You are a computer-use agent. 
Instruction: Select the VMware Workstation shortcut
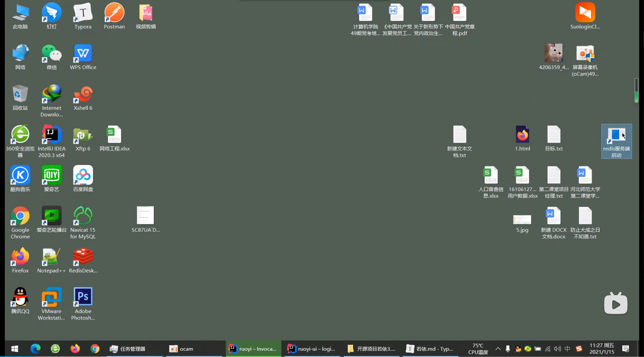(x=52, y=304)
